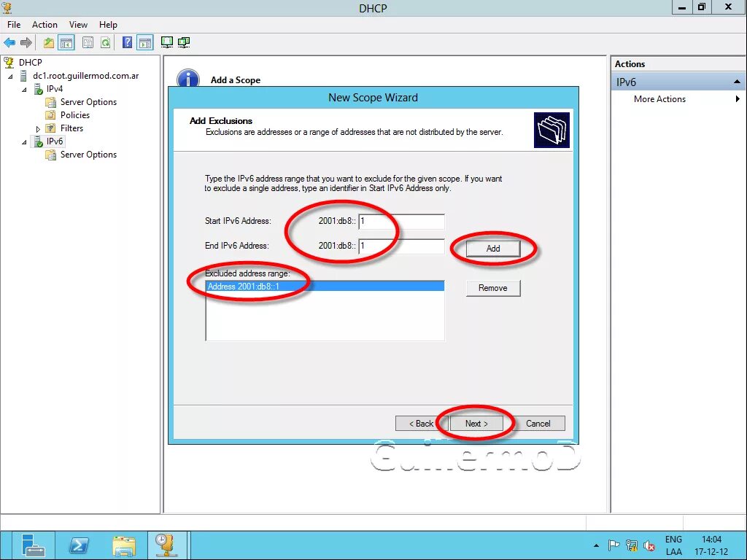Click the Action Center flag tray icon
This screenshot has width=747, height=560.
click(614, 545)
